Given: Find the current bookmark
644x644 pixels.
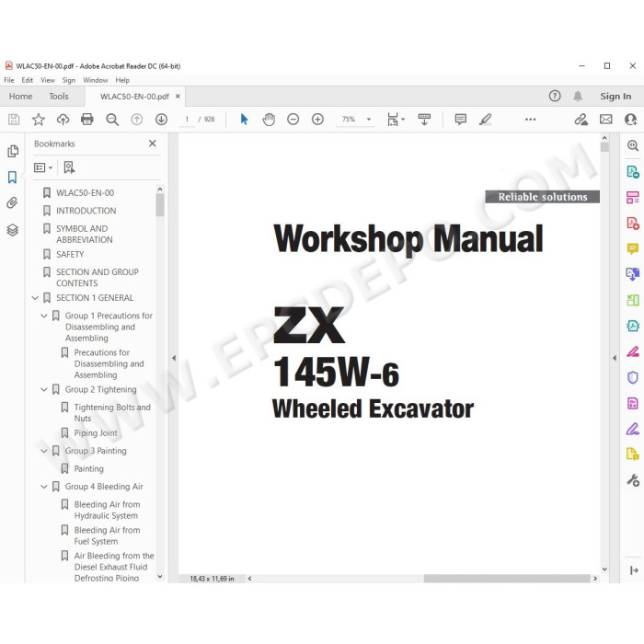Looking at the screenshot, I should point(69,167).
